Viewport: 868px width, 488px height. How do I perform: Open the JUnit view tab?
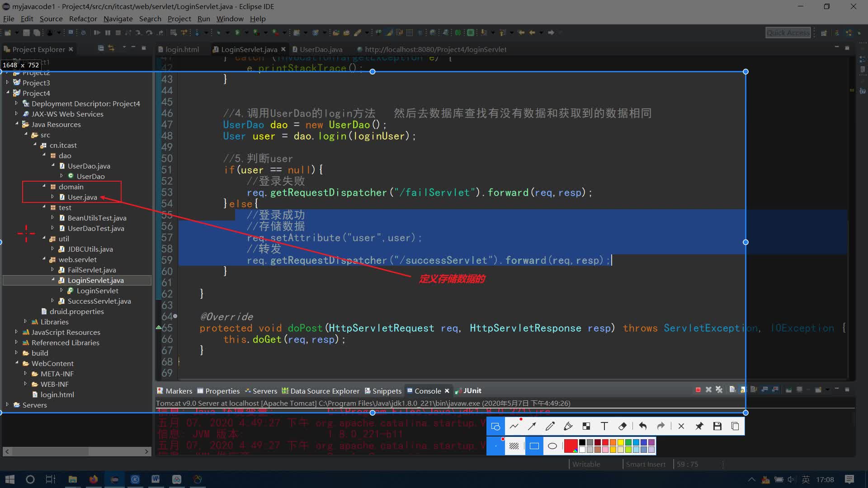(468, 391)
